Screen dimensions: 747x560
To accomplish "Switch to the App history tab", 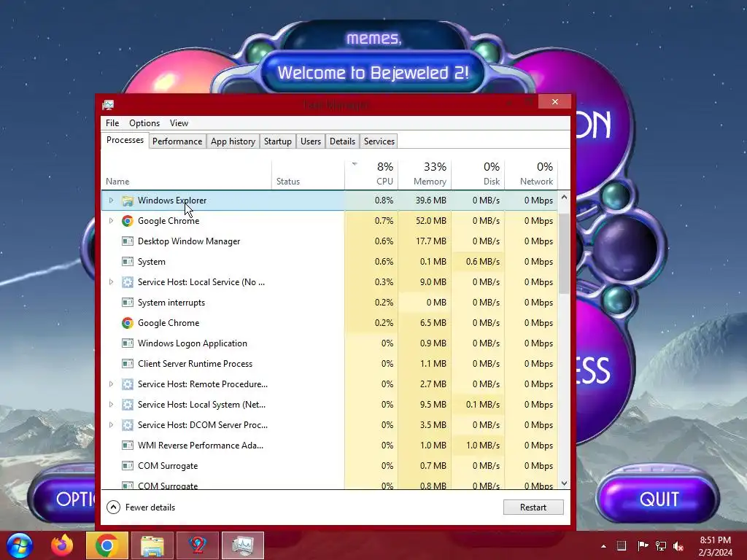I will (233, 141).
